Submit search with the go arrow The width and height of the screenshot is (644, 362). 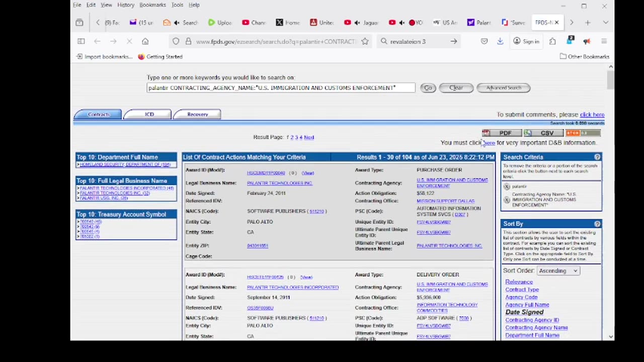pyautogui.click(x=453, y=41)
